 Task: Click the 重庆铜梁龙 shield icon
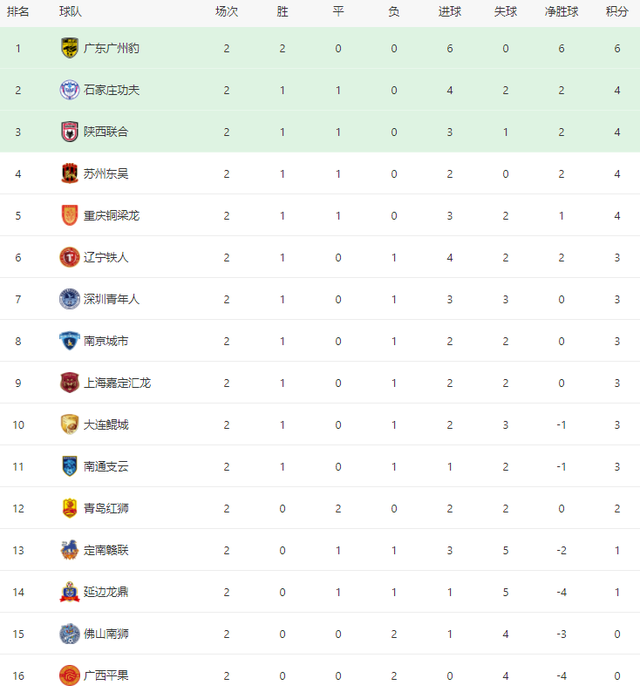click(x=69, y=215)
